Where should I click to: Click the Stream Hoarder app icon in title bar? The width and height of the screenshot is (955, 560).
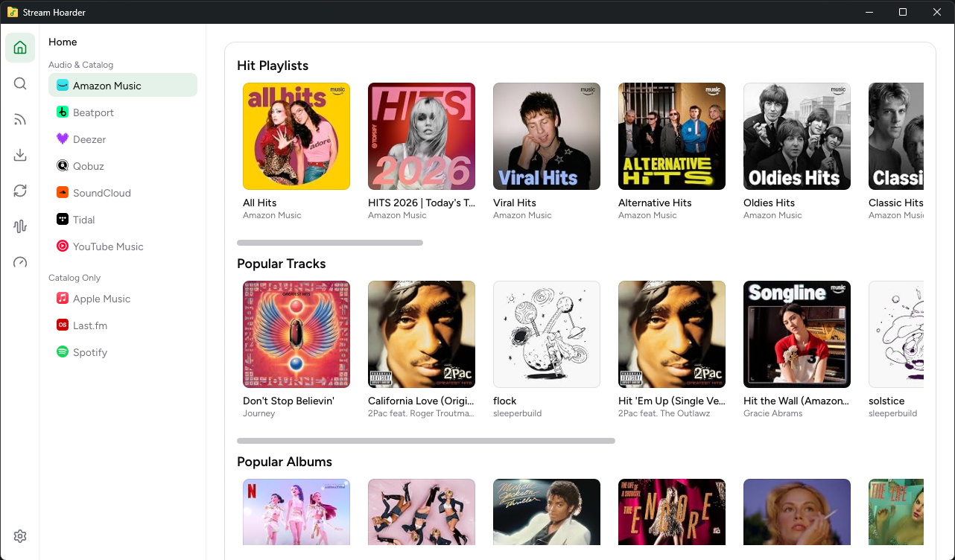[x=13, y=12]
